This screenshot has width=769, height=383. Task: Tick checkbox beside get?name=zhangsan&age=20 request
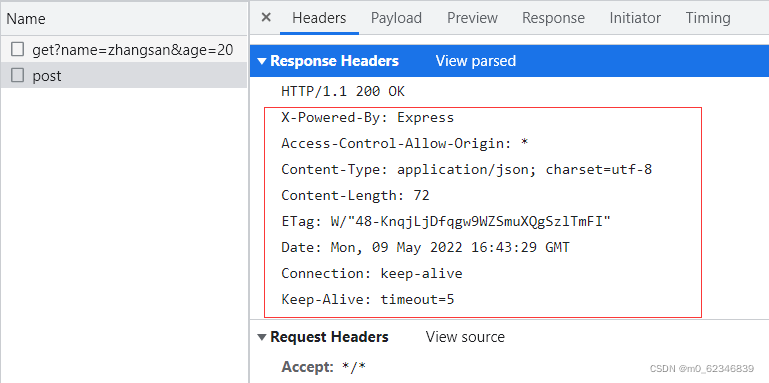(18, 50)
